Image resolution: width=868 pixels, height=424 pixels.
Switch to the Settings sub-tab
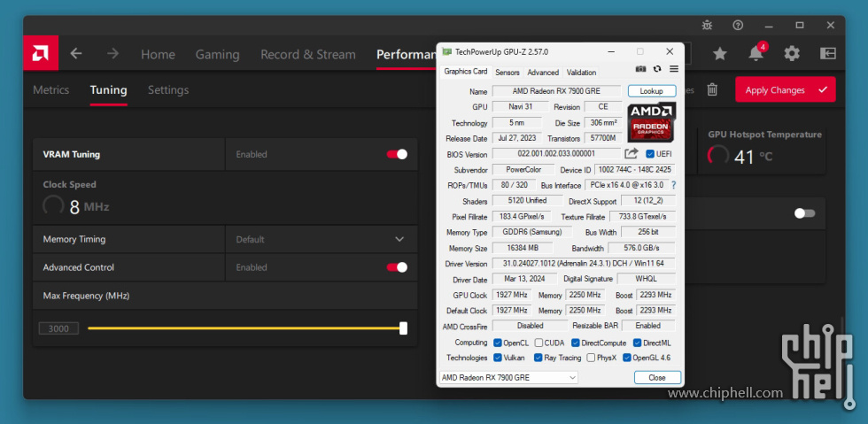(168, 89)
